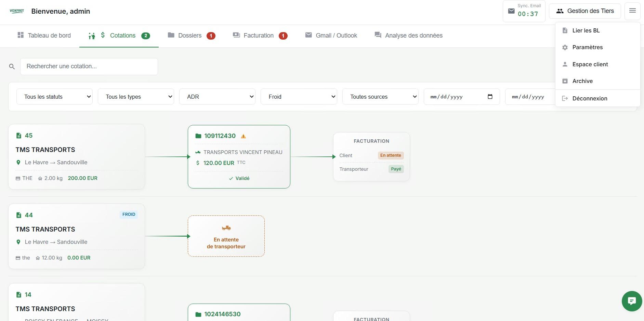This screenshot has height=321, width=644.
Task: Click the Gestion des Tiers button
Action: (x=585, y=11)
